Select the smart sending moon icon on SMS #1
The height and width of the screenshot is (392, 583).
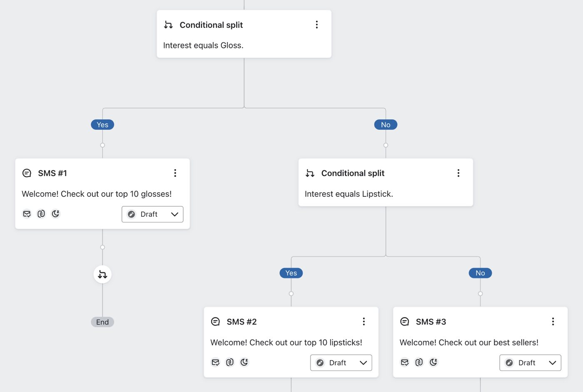pyautogui.click(x=56, y=213)
